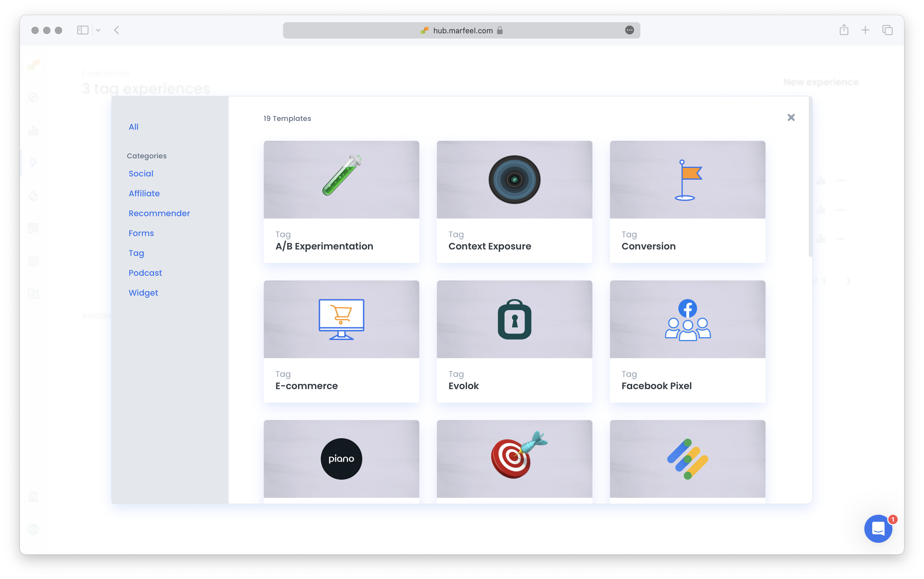Select the All templates filter

133,127
